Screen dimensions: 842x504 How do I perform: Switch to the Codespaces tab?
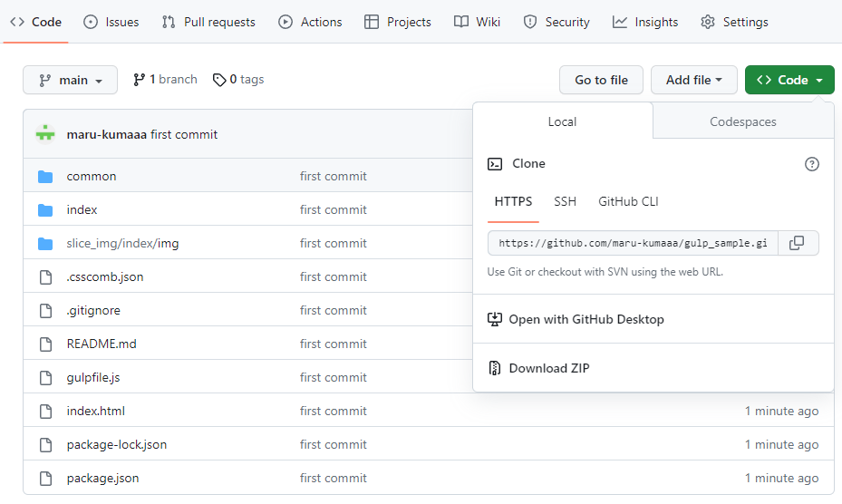(x=742, y=122)
